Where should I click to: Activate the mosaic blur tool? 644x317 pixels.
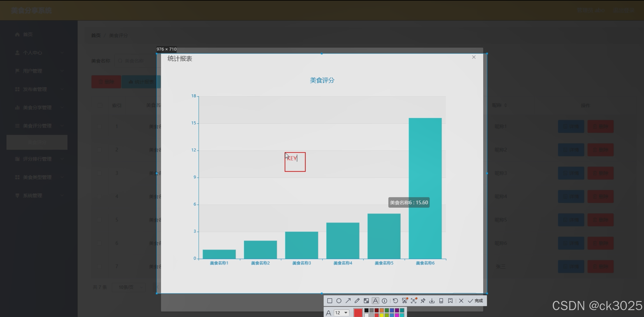click(366, 301)
